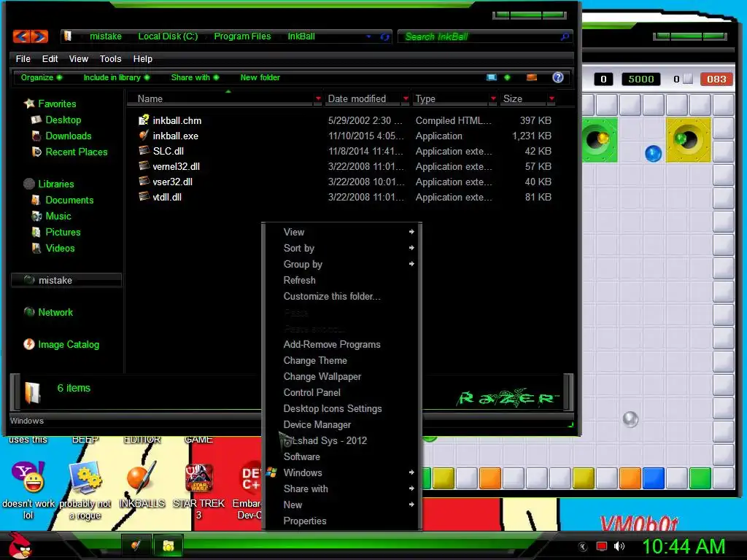Expand Group by in the context menu

coord(342,264)
